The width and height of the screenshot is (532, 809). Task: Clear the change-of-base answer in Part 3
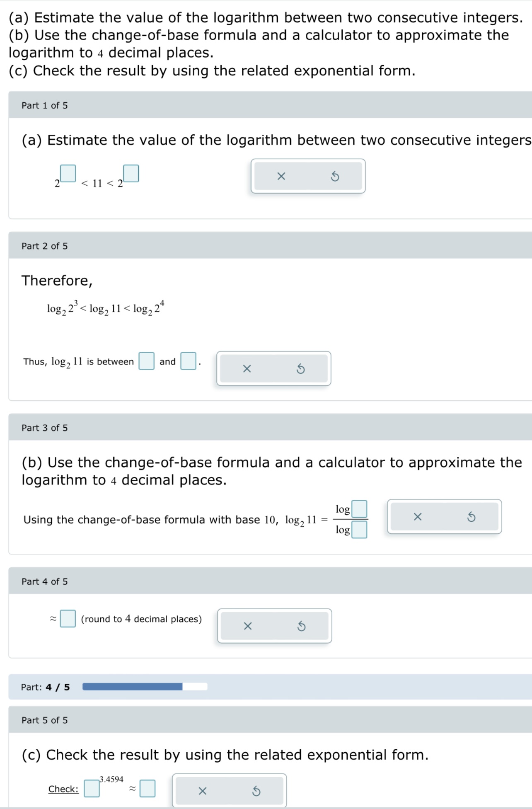[418, 516]
